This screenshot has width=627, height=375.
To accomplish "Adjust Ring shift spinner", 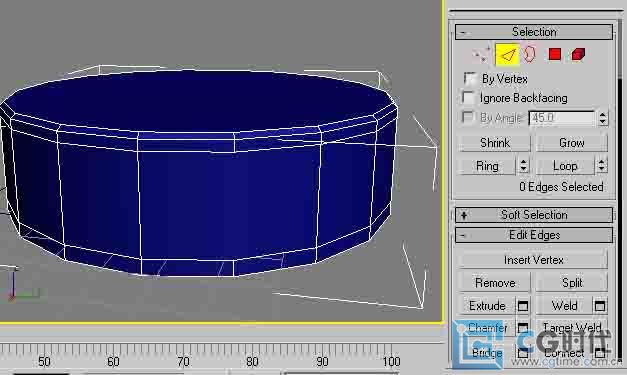I will pos(523,166).
